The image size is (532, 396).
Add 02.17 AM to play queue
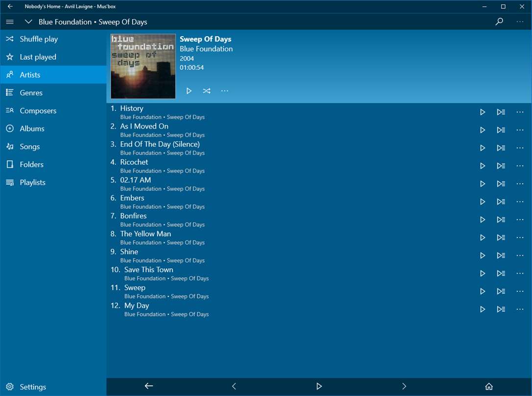(501, 184)
